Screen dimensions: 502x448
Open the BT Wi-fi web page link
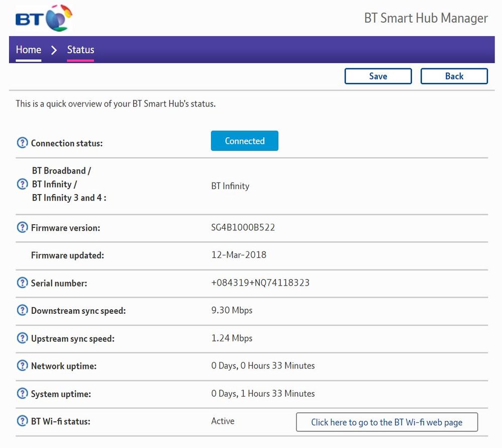[386, 422]
